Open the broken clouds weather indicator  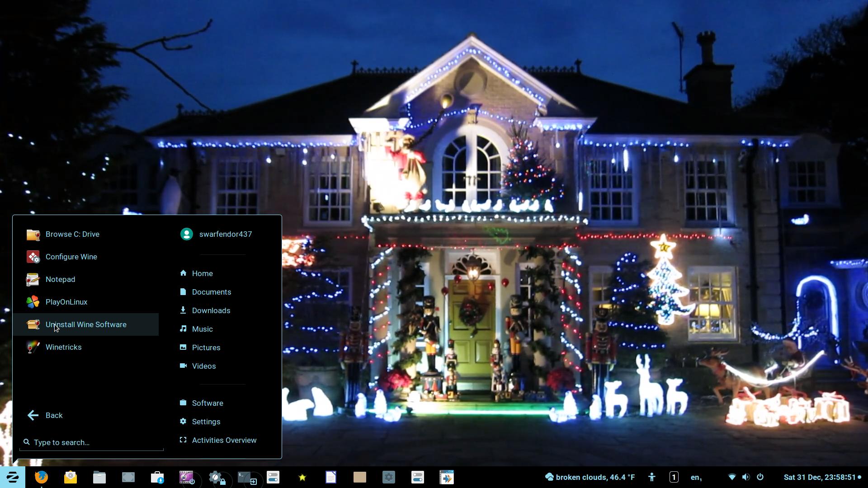click(x=590, y=477)
